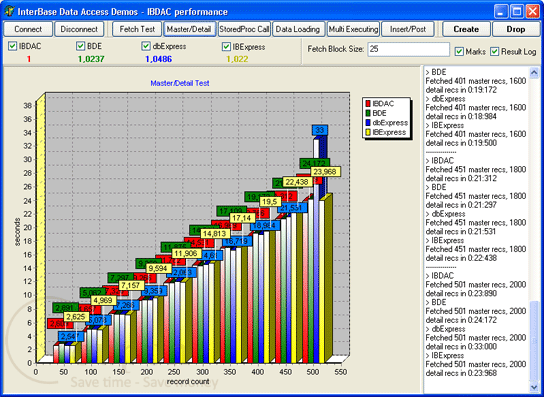This screenshot has width=544, height=397.
Task: Click the '33' mark on dbExpress bar
Action: pos(320,130)
